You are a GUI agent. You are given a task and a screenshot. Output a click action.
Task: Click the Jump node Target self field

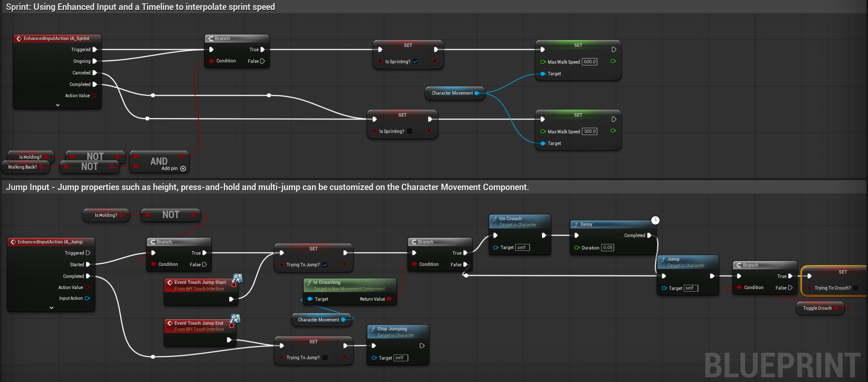point(691,288)
